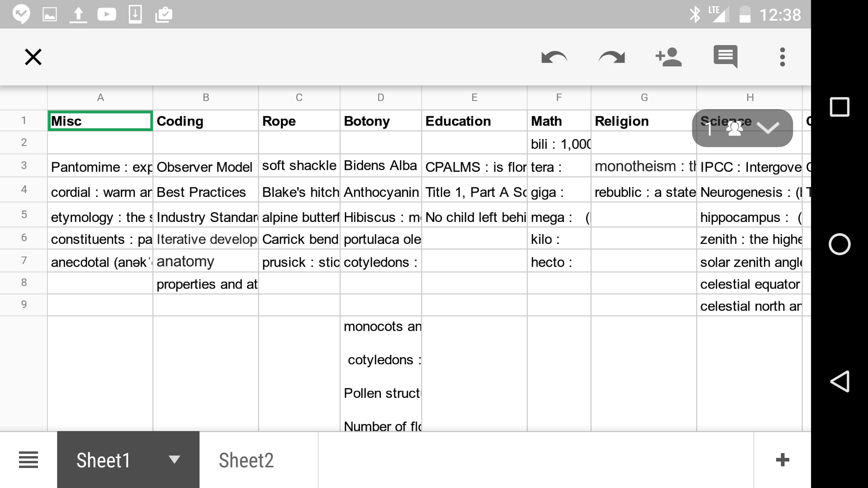Select the 'bili : 1,000' cell
868x488 pixels.
point(559,143)
